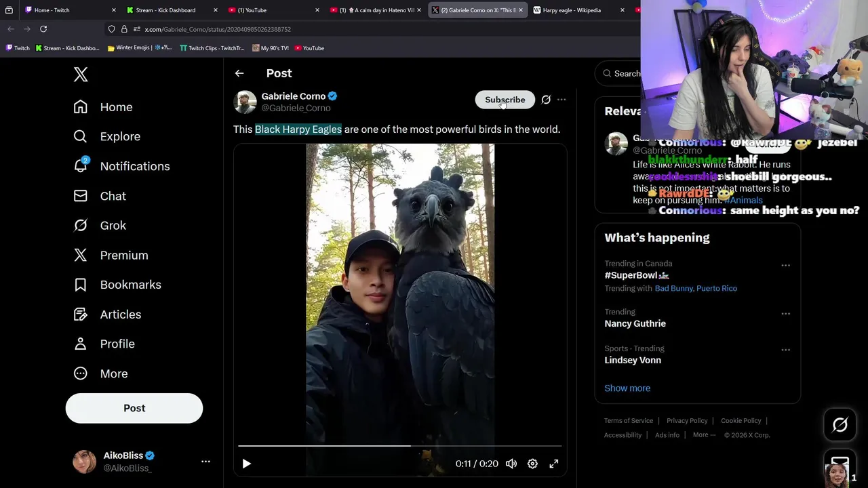This screenshot has width=868, height=488.
Task: Open the browser tab list button
Action: pos(9,10)
